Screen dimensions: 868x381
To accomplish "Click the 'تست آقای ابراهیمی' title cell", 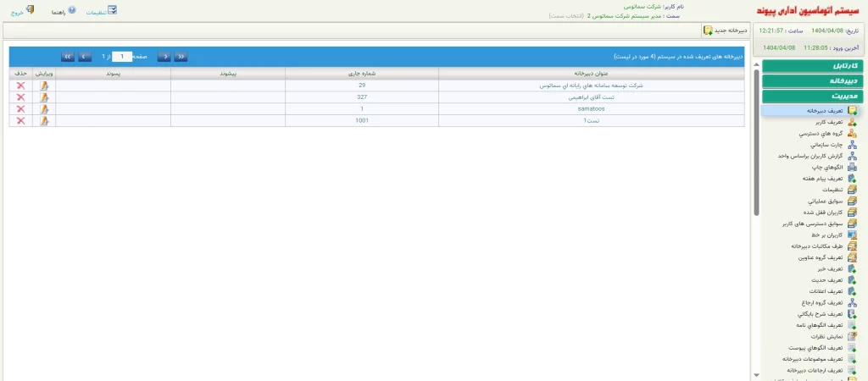I will tap(591, 97).
